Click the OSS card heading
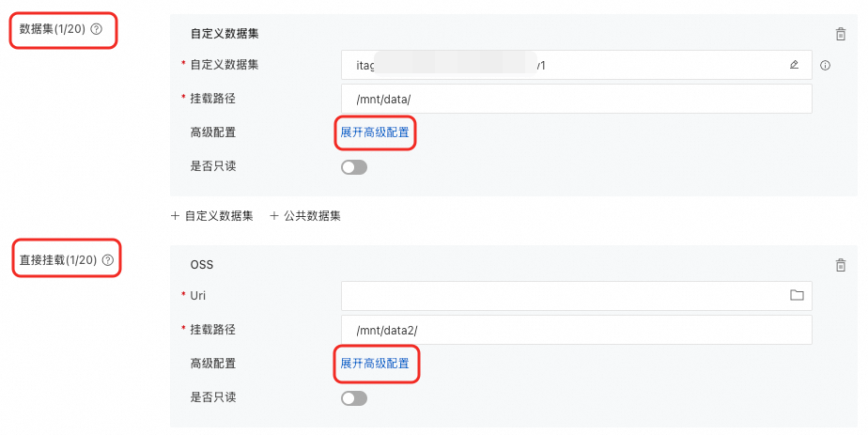The image size is (868, 435). (x=201, y=264)
